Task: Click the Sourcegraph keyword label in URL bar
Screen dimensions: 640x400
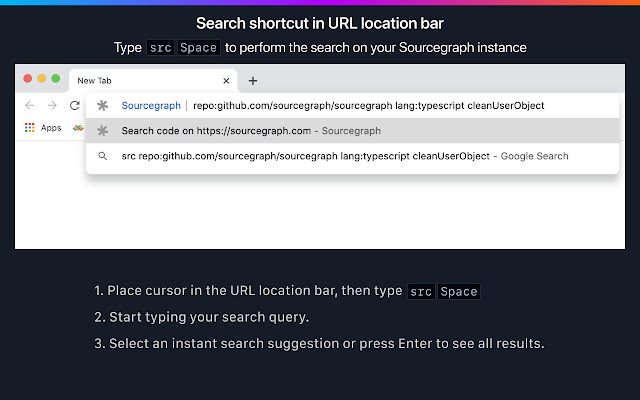Action: click(x=151, y=105)
